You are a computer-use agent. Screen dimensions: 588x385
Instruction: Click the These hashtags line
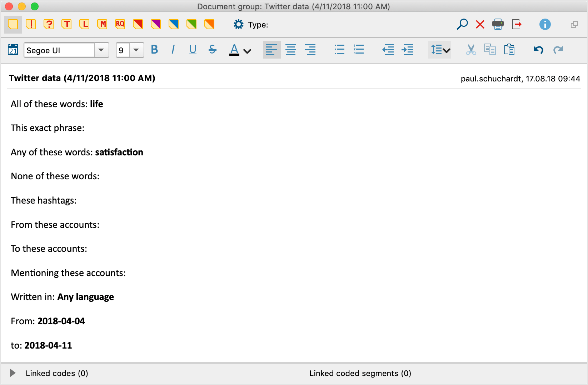(x=44, y=200)
